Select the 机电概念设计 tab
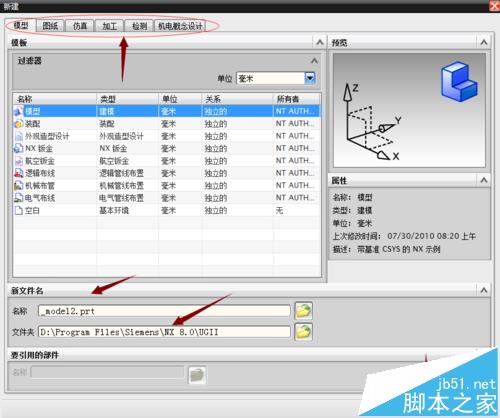The height and width of the screenshot is (418, 500). [180, 26]
